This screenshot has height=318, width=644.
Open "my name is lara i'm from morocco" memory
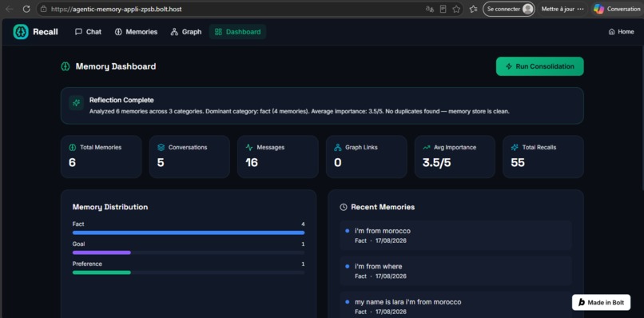click(x=455, y=305)
